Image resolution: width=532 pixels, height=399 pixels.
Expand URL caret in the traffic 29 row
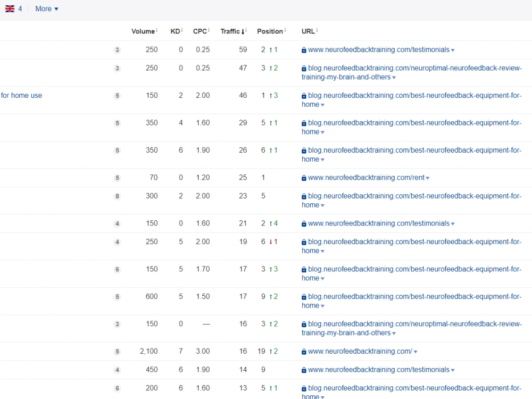322,132
